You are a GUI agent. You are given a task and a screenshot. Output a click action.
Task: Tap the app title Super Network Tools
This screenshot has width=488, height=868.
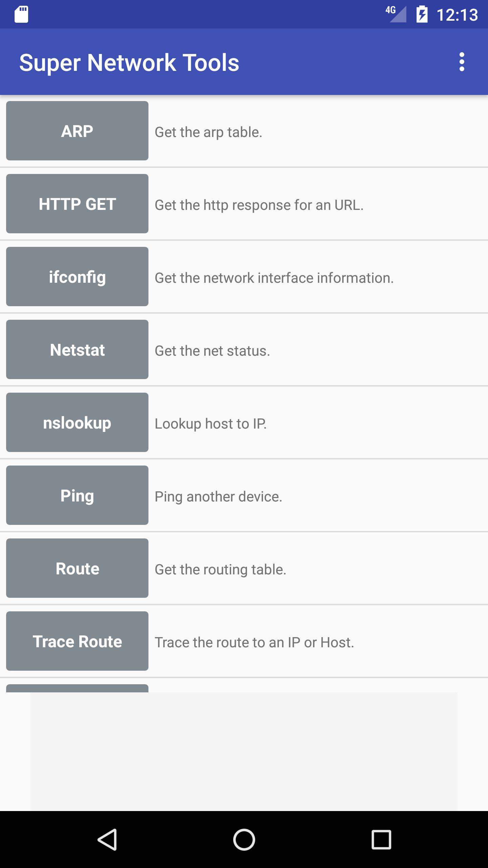pos(129,62)
